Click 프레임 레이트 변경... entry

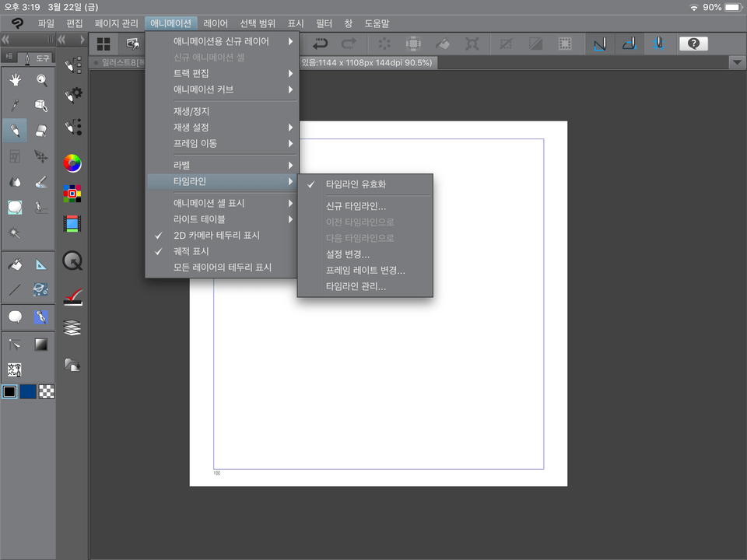pos(365,271)
